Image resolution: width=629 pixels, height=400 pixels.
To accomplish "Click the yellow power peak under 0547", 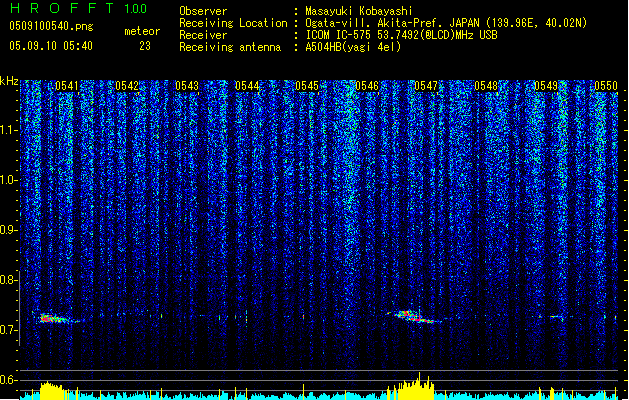I will (x=414, y=387).
